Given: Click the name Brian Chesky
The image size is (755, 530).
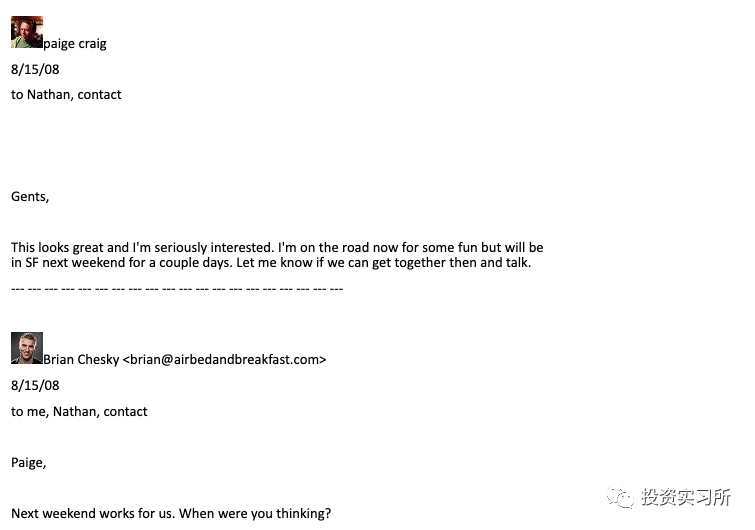Looking at the screenshot, I should pyautogui.click(x=81, y=360).
